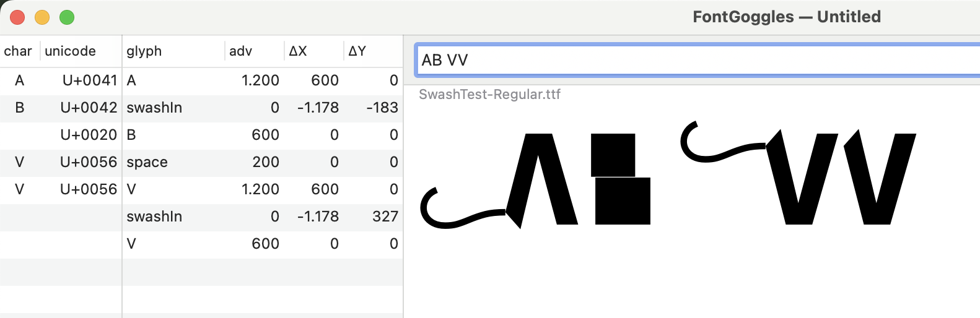980x318 pixels.
Task: Click the SwashTest-Regular.ttf font label
Action: click(x=489, y=95)
